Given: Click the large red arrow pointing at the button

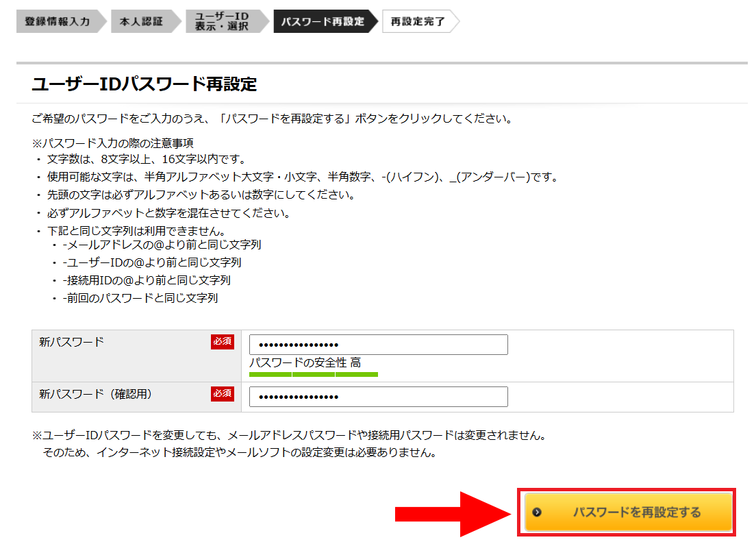Looking at the screenshot, I should pyautogui.click(x=452, y=513).
